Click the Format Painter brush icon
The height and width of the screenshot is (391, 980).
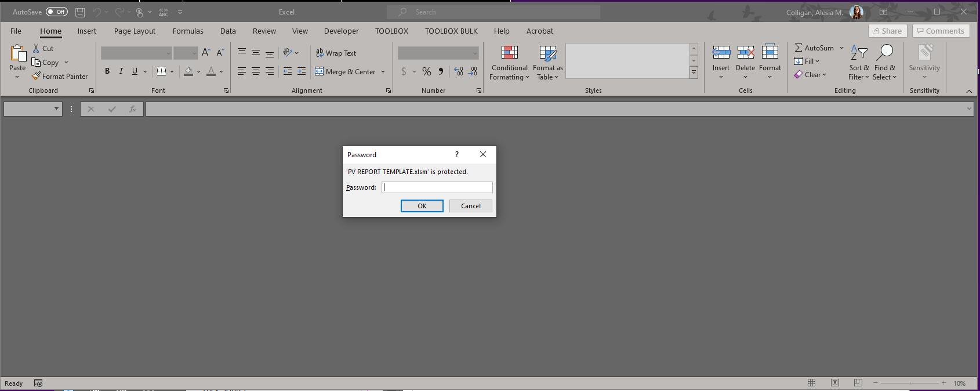(36, 76)
